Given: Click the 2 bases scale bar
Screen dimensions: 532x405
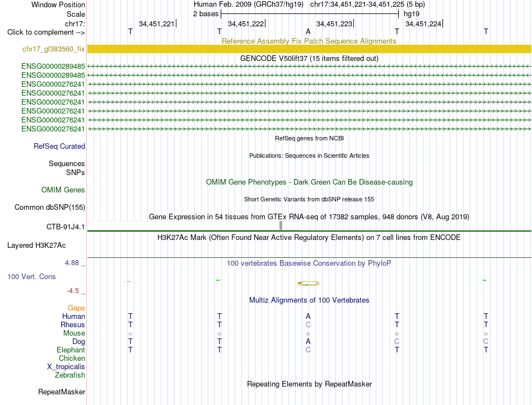Looking at the screenshot, I should (x=310, y=14).
